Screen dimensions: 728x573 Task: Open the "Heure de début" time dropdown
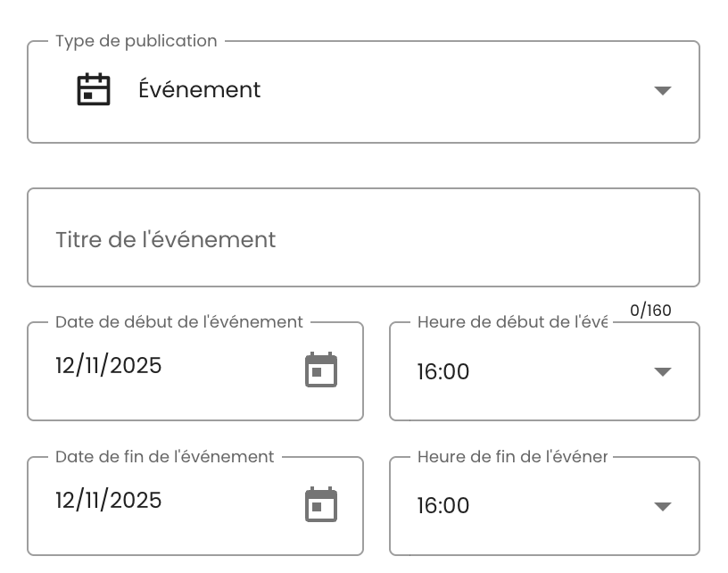tap(663, 371)
